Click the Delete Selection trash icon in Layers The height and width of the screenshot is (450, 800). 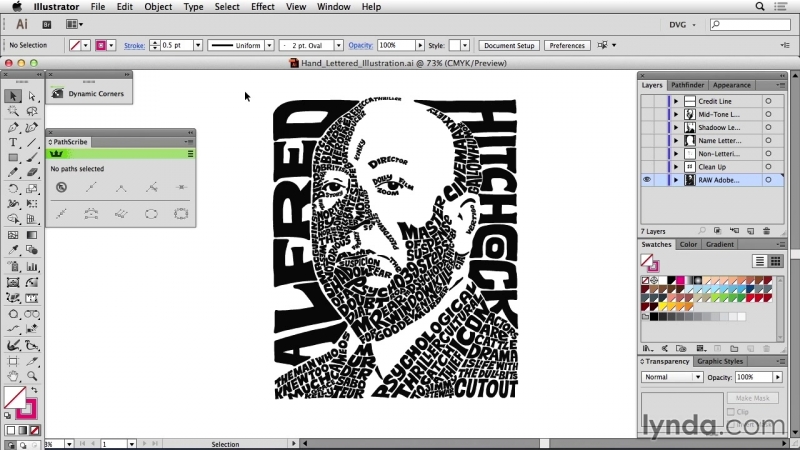[x=766, y=231]
